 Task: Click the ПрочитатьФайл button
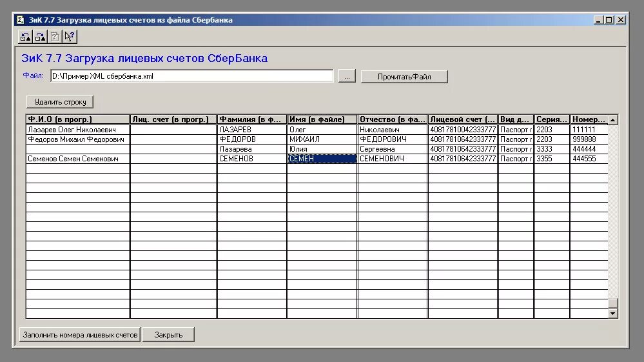pos(404,77)
